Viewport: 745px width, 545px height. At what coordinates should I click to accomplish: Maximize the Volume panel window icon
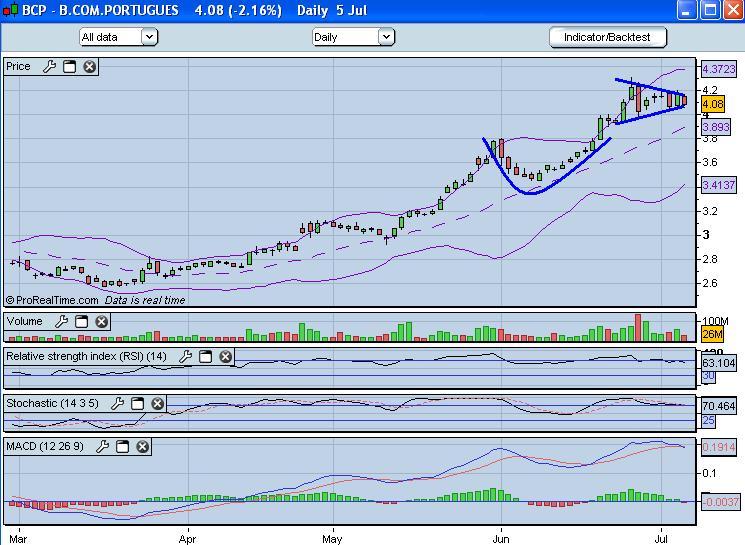[82, 322]
